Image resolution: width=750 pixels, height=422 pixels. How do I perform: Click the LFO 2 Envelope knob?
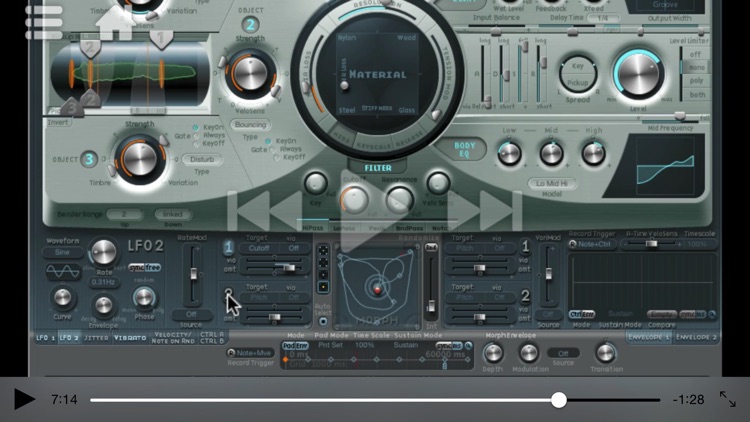[x=103, y=305]
